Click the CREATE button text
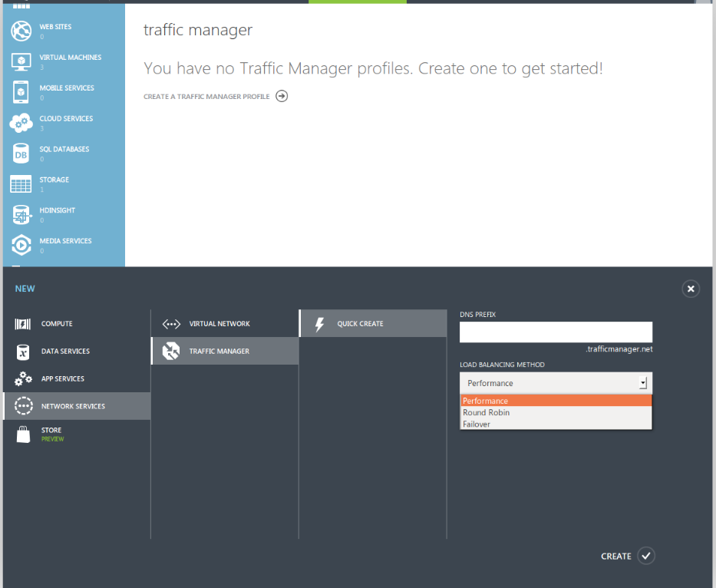Image resolution: width=716 pixels, height=588 pixels. point(616,556)
